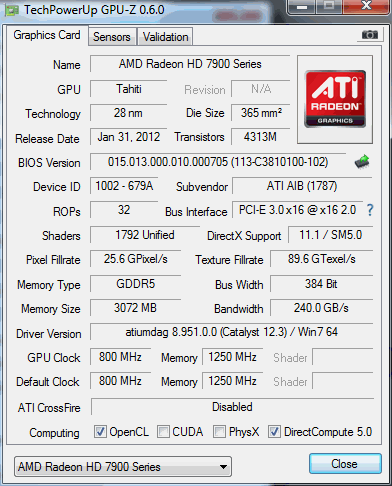Toggle the DirectCompute 5.0 checkbox

[x=274, y=431]
